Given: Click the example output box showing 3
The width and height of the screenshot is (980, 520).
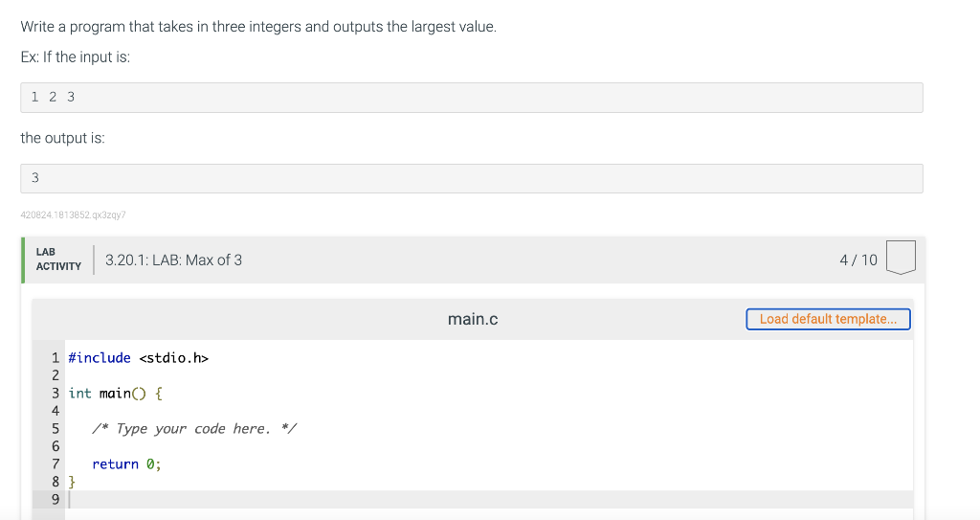Looking at the screenshot, I should point(471,178).
